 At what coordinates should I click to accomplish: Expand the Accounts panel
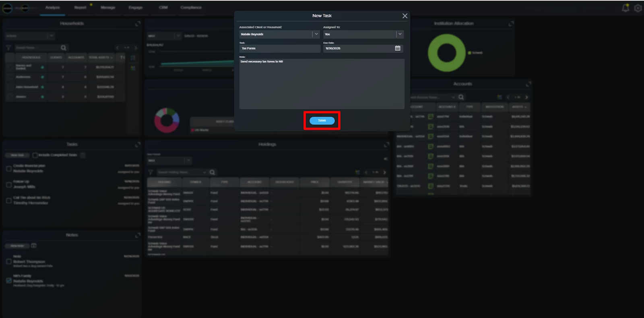[x=528, y=84]
